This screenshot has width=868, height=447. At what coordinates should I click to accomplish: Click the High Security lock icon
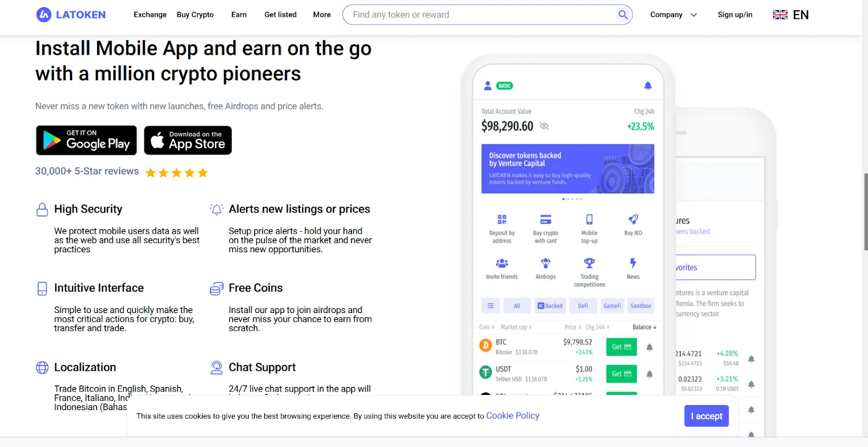click(42, 209)
